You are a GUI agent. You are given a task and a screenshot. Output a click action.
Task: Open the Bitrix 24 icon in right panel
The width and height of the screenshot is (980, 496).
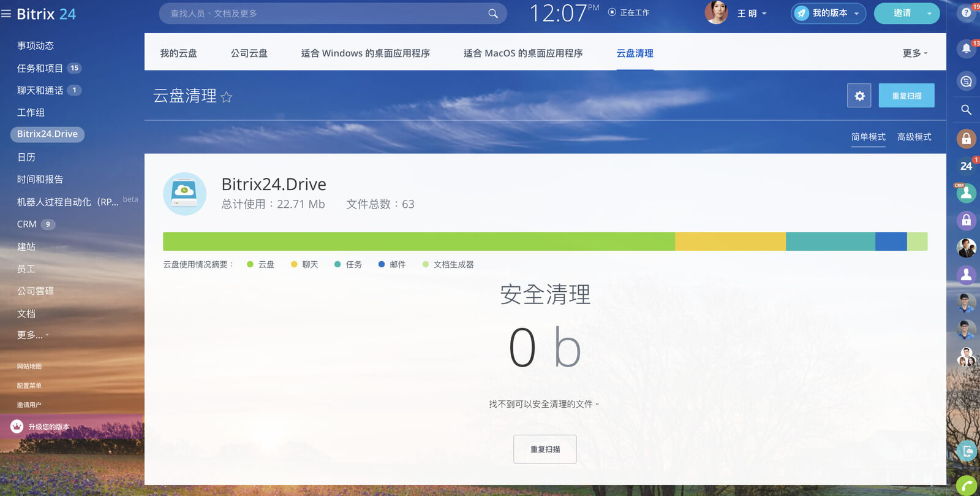[x=967, y=166]
